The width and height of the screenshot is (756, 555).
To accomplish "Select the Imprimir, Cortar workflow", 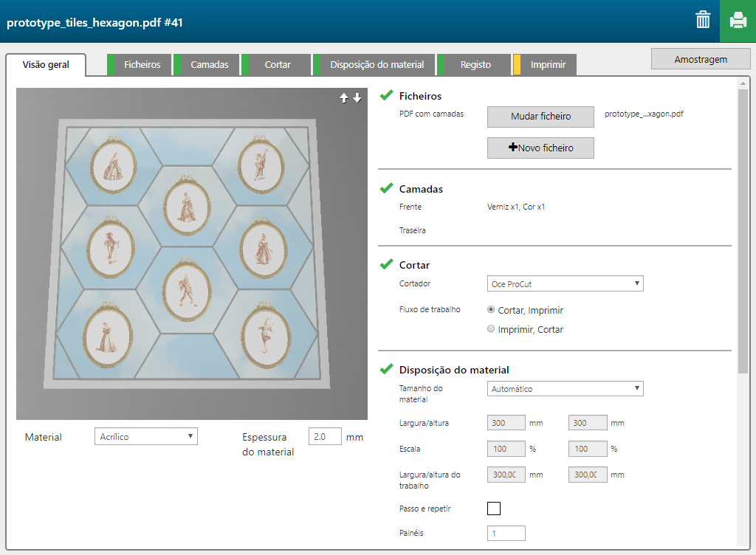I will pos(491,329).
